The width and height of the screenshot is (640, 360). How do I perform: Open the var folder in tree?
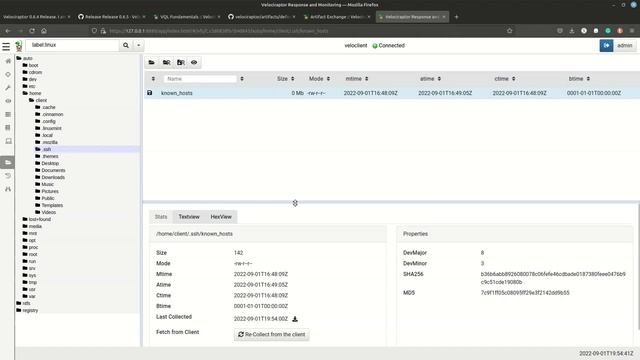tap(32, 296)
